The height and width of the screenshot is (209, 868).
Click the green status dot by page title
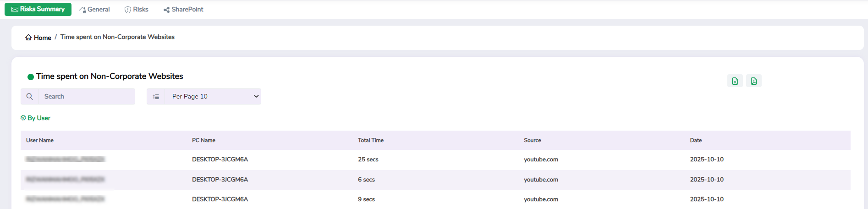coord(31,77)
